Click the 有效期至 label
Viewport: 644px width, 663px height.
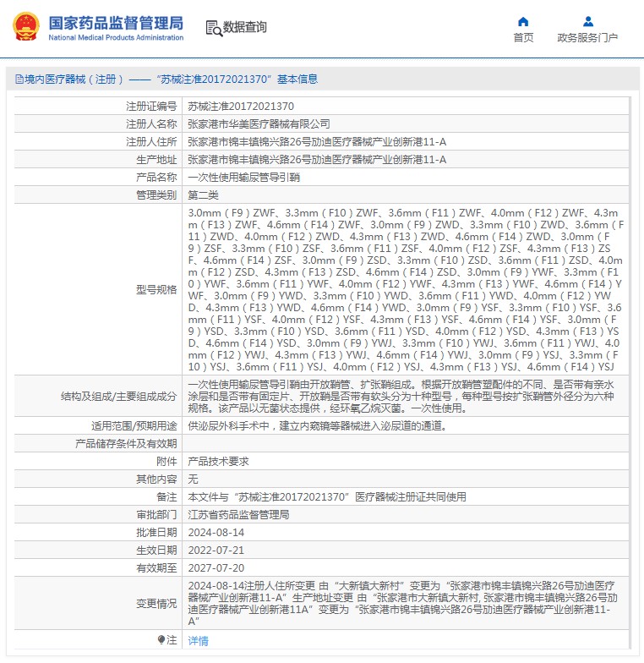click(156, 568)
